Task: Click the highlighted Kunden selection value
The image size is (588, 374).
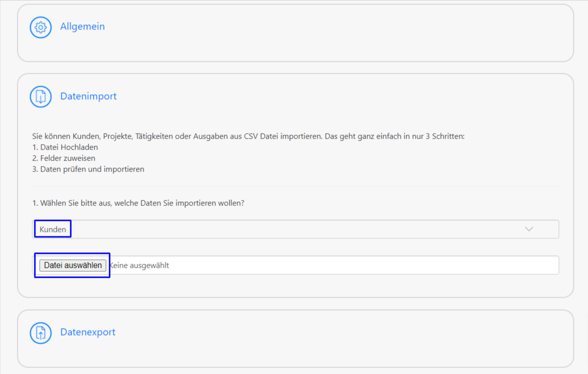Action: (x=52, y=229)
